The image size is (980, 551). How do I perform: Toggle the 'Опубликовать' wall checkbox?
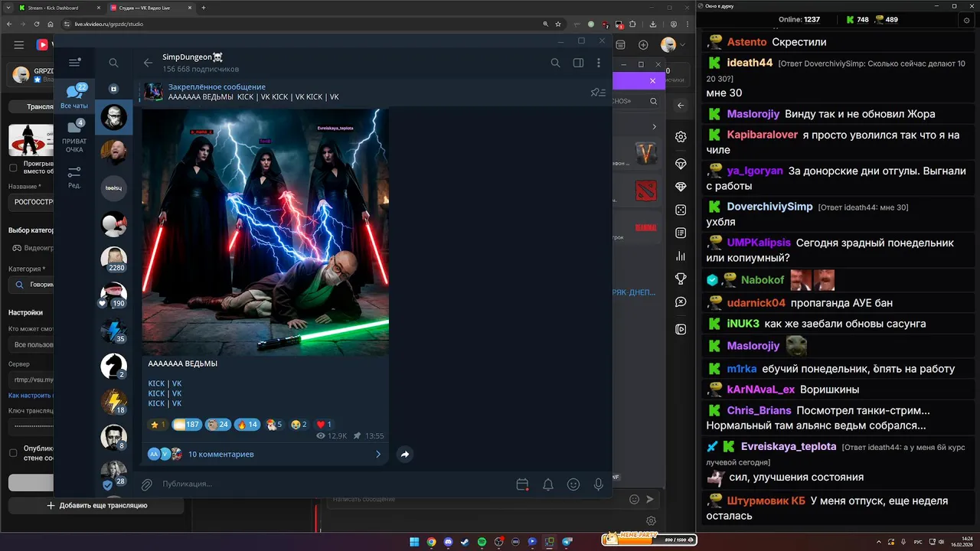(x=13, y=452)
